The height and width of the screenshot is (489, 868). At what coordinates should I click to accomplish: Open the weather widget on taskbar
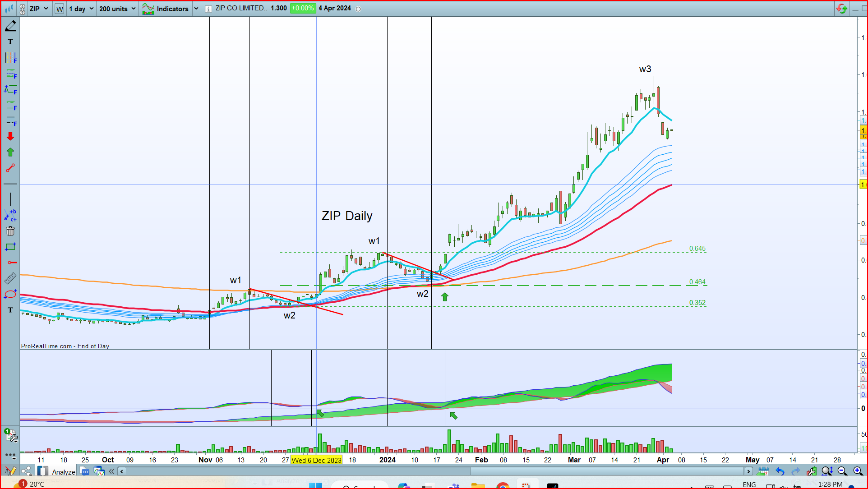point(29,484)
